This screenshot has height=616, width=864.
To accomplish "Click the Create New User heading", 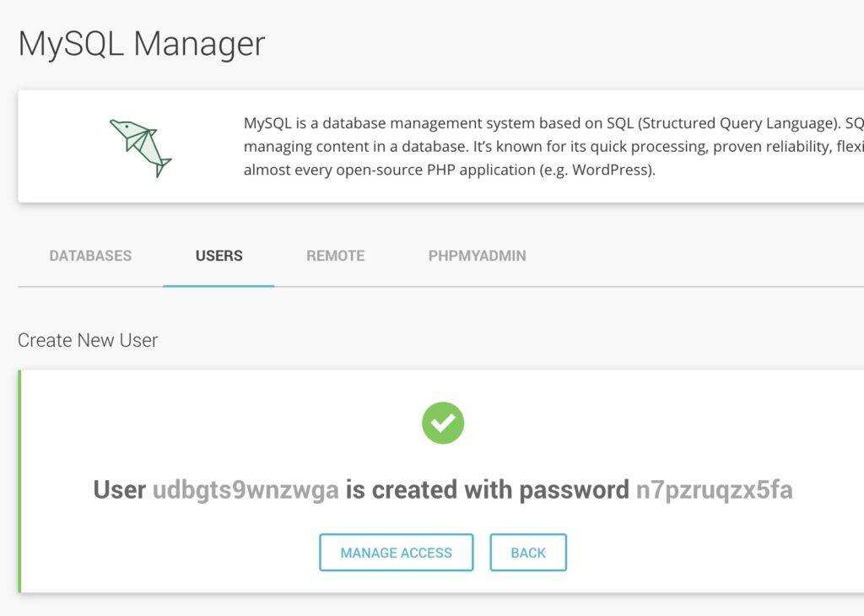I will point(88,340).
